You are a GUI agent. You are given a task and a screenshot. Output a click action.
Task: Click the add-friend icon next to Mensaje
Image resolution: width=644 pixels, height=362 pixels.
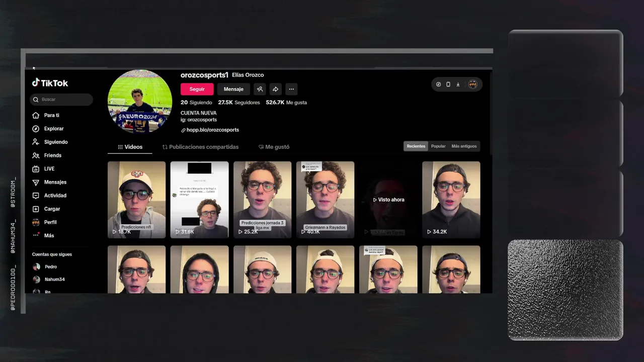click(x=260, y=89)
